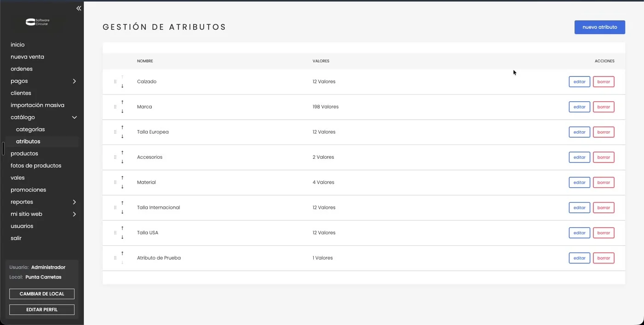This screenshot has width=644, height=325.
Task: Go to productos in the sidebar
Action: 24,153
